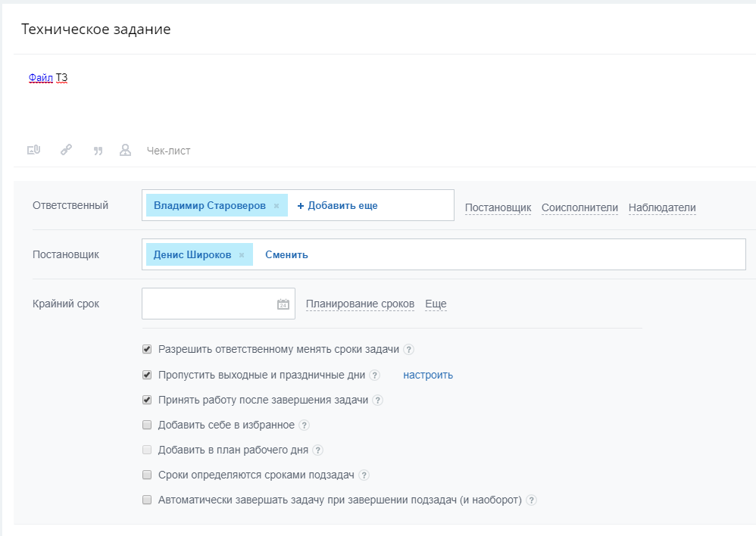756x536 pixels.
Task: Uncheck allowing responsible to change deadlines
Action: [147, 350]
